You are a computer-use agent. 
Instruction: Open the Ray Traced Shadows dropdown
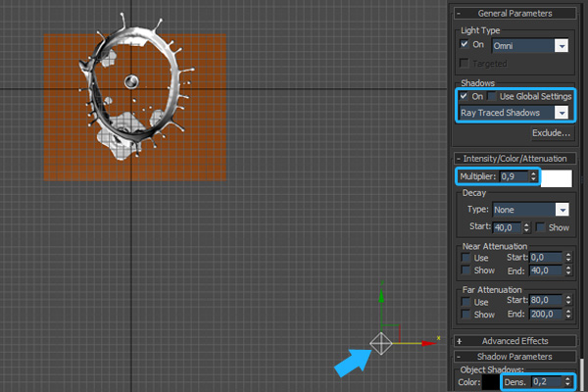pyautogui.click(x=562, y=113)
